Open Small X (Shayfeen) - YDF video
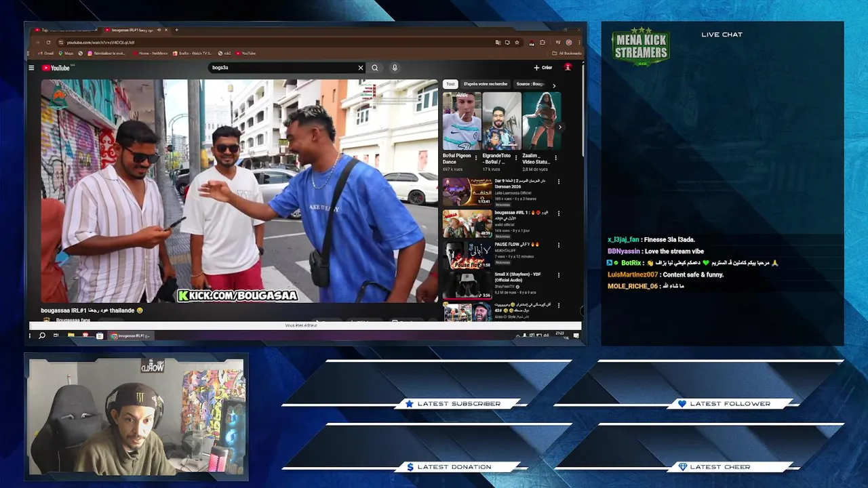The height and width of the screenshot is (488, 868). 467,285
